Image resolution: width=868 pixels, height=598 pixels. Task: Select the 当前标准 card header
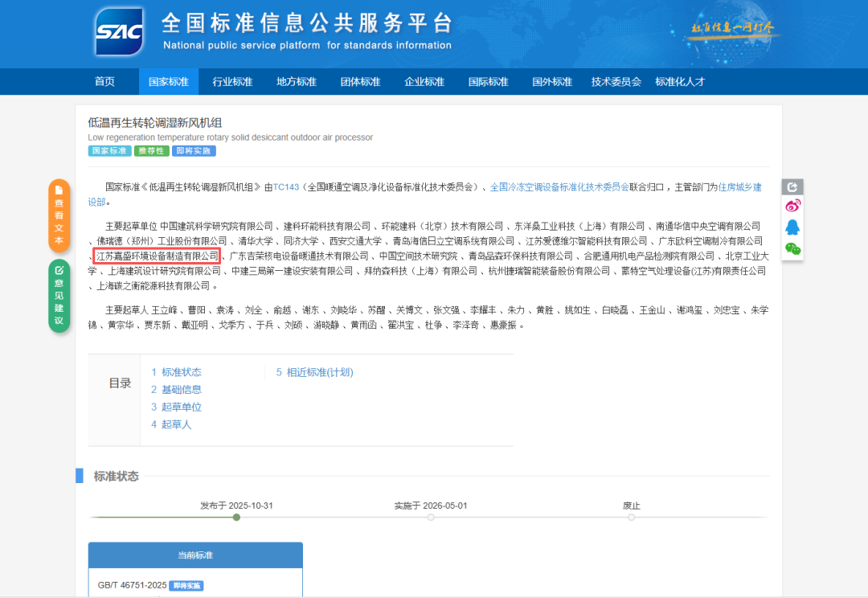195,555
